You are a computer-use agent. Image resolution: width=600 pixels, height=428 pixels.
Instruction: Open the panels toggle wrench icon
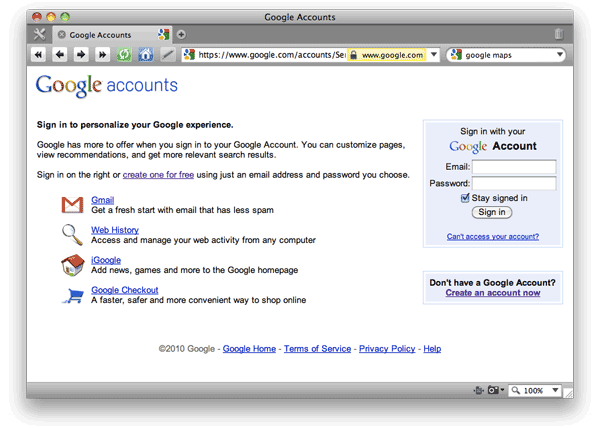(x=39, y=34)
